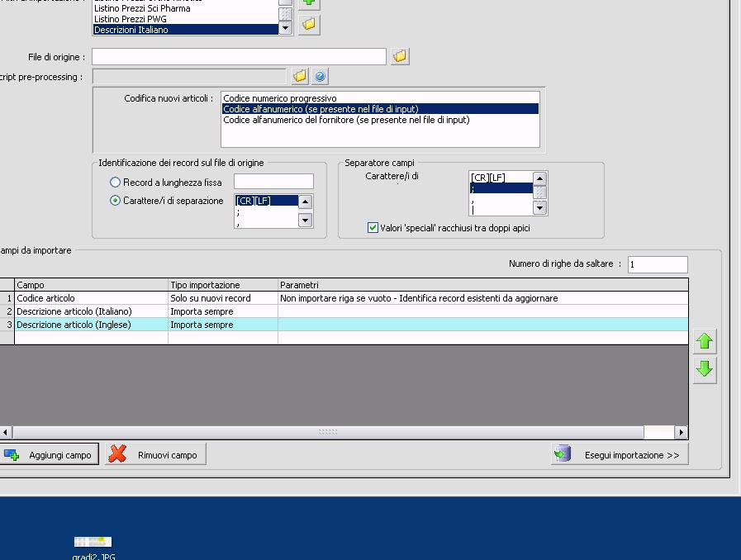
Task: Click Importa sempre cell in row 2
Action: (223, 311)
